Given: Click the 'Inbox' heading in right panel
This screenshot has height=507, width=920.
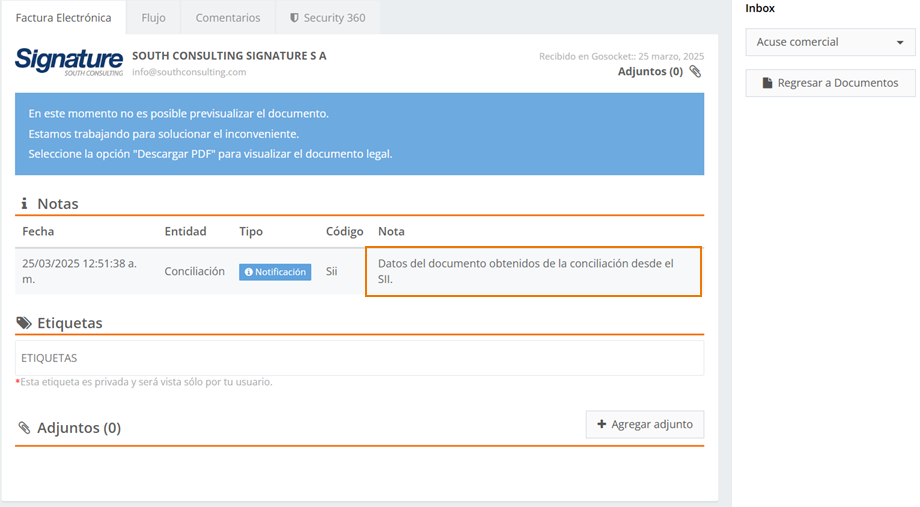Looking at the screenshot, I should pos(760,8).
